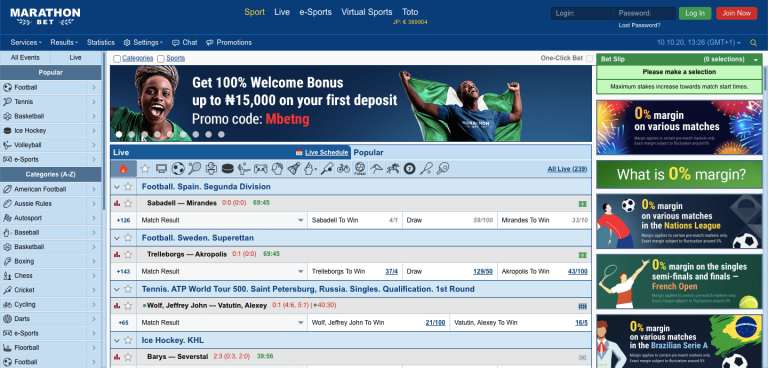Filter live events by basketball icon
Image resolution: width=768 pixels, height=368 pixels.
pos(211,169)
